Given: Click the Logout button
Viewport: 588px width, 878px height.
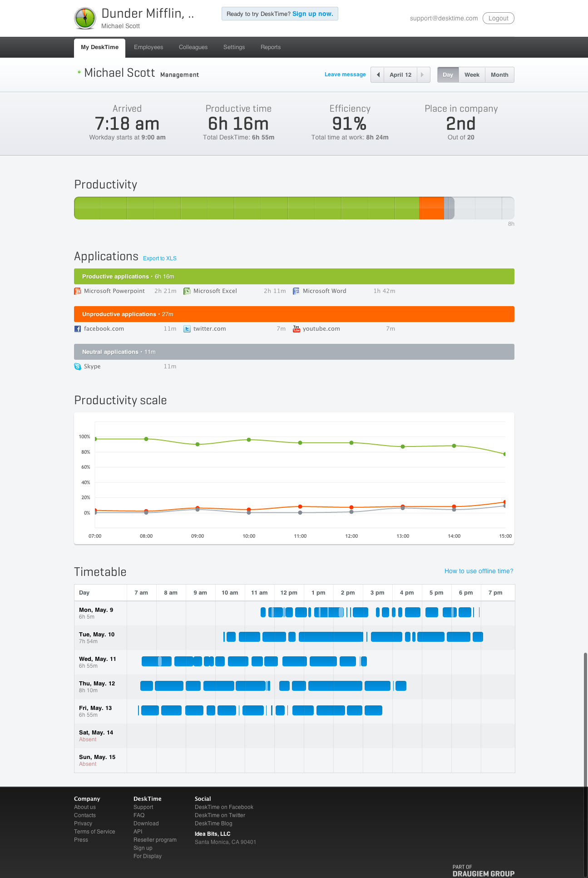Looking at the screenshot, I should pos(499,18).
